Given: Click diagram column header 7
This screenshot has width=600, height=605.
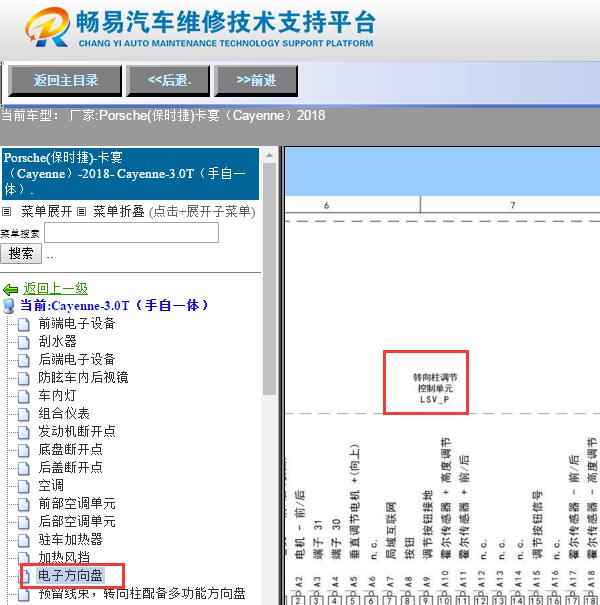Looking at the screenshot, I should (x=513, y=205).
